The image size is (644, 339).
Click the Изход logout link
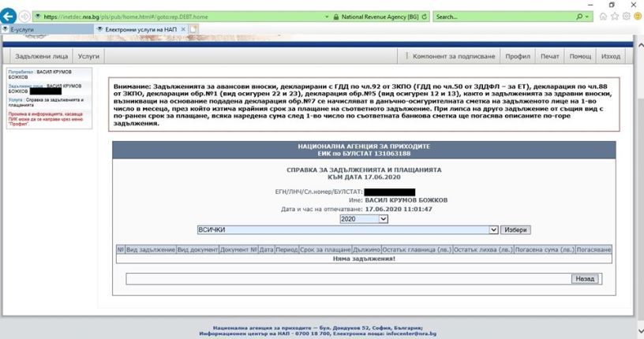pyautogui.click(x=610, y=57)
